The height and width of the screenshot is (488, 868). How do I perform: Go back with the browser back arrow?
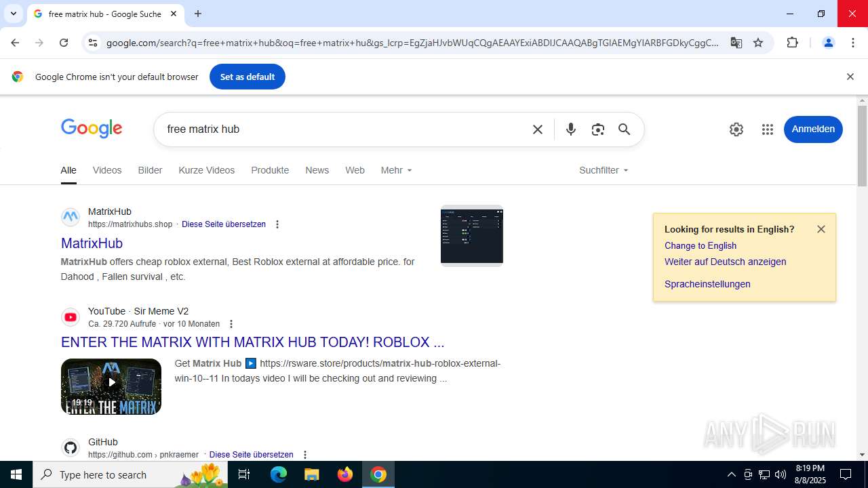(15, 43)
